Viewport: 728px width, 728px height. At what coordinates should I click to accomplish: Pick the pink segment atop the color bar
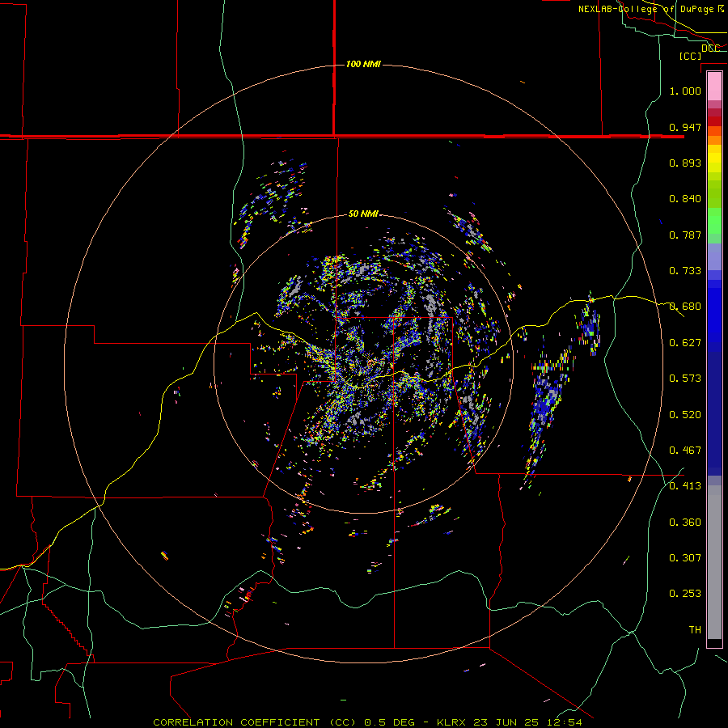(714, 87)
